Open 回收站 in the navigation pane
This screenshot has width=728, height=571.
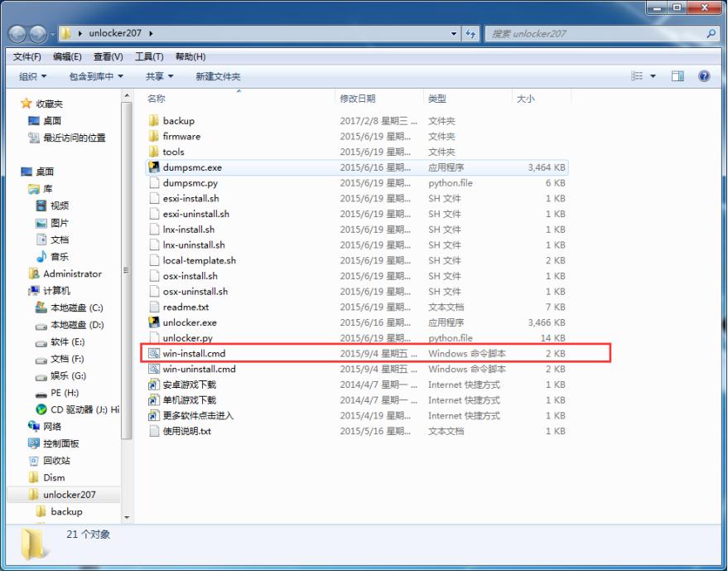click(49, 461)
